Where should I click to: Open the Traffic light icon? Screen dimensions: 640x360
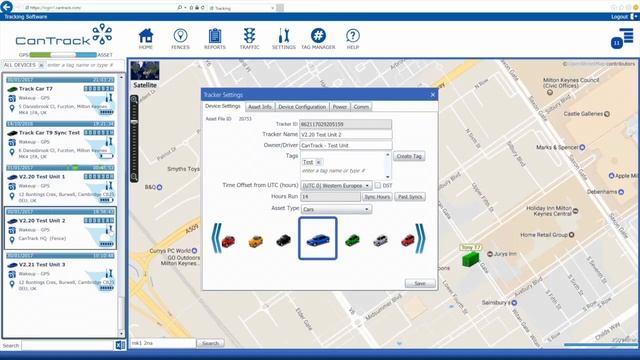point(249,39)
